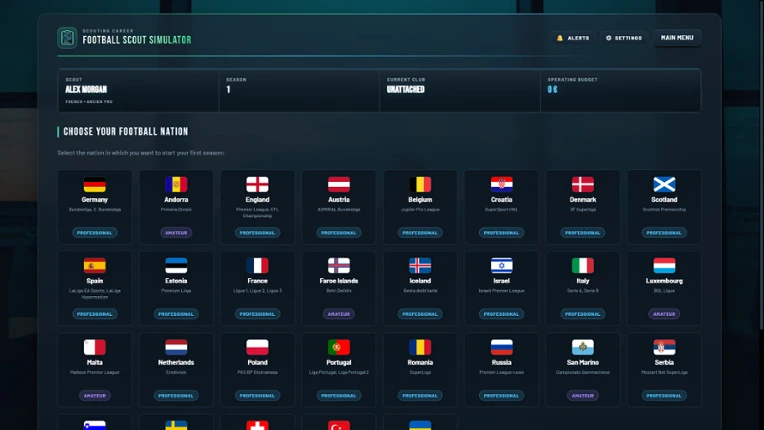This screenshot has width=764, height=430.
Task: Click the scout name 'Alex Morgan'
Action: (86, 90)
